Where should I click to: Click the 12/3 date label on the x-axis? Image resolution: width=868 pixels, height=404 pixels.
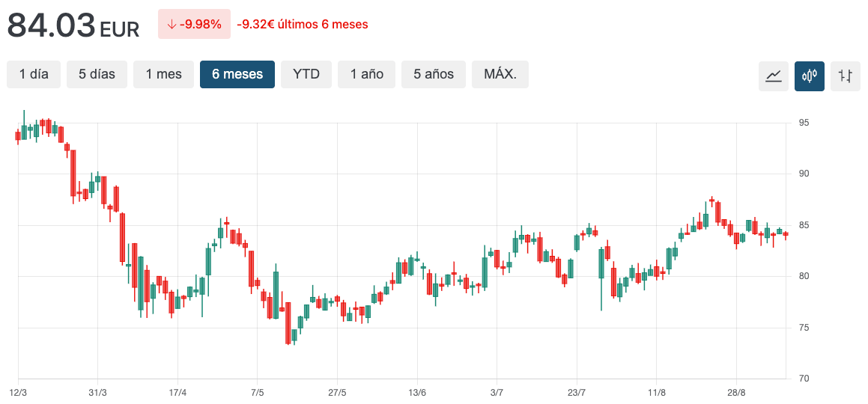click(x=18, y=393)
